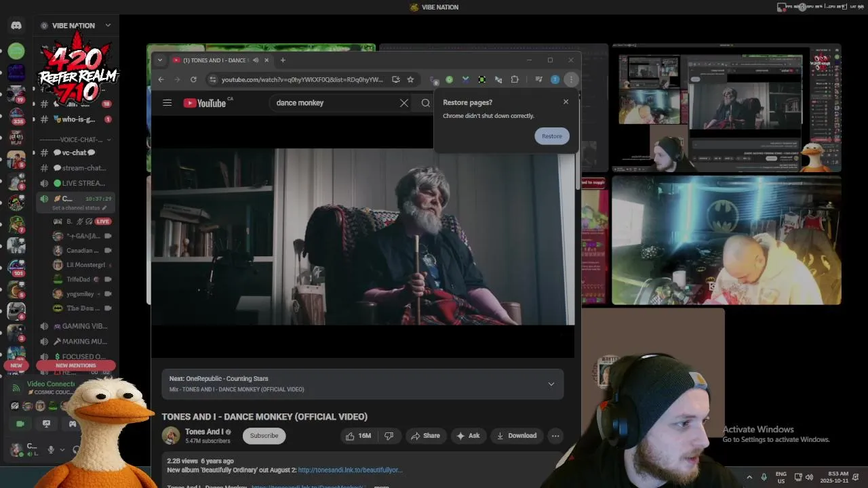This screenshot has height=488, width=868.
Task: Open VIBE NATION server dropdown
Action: pyautogui.click(x=108, y=25)
